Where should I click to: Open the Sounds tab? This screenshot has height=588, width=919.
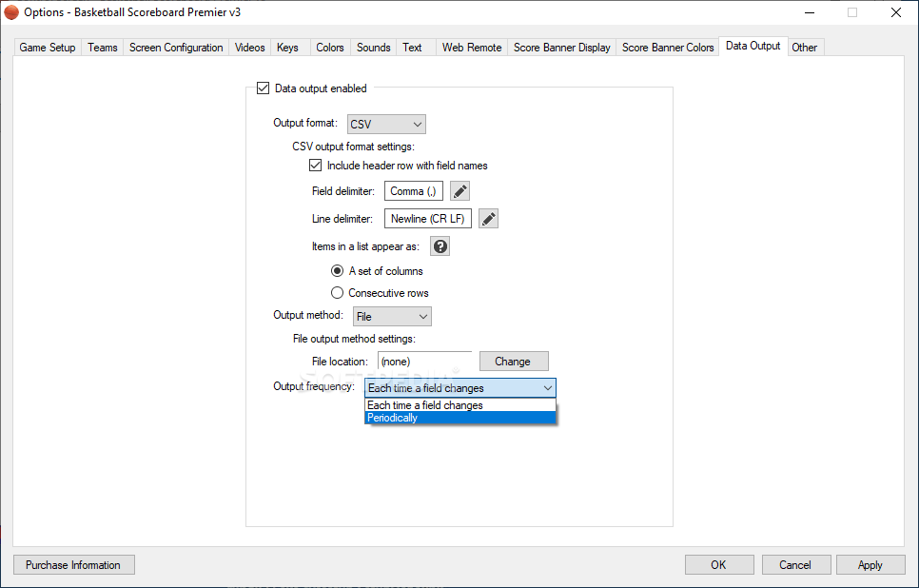pyautogui.click(x=373, y=48)
